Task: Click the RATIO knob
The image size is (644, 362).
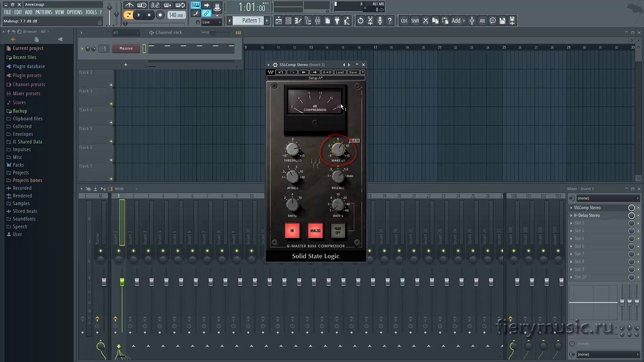Action: click(x=292, y=205)
